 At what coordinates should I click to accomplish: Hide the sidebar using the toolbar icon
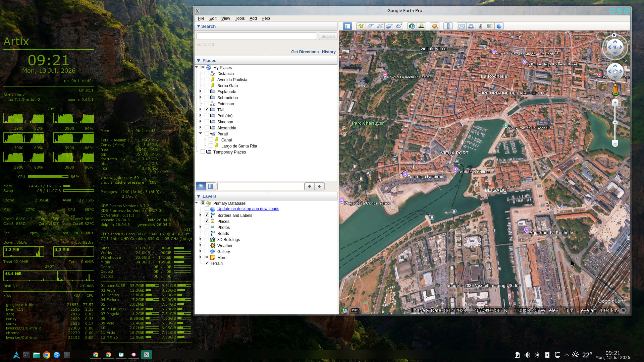[x=347, y=26]
